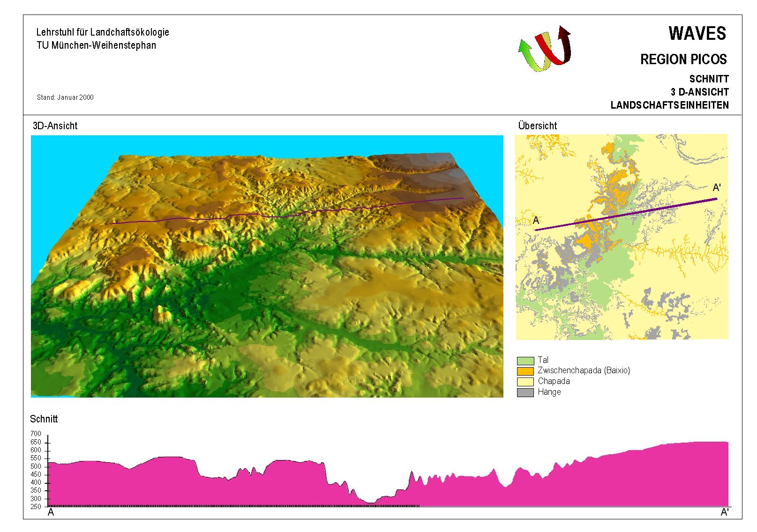The width and height of the screenshot is (757, 532).
Task: Click 'Stand: Januar 2000' text
Action: [65, 97]
